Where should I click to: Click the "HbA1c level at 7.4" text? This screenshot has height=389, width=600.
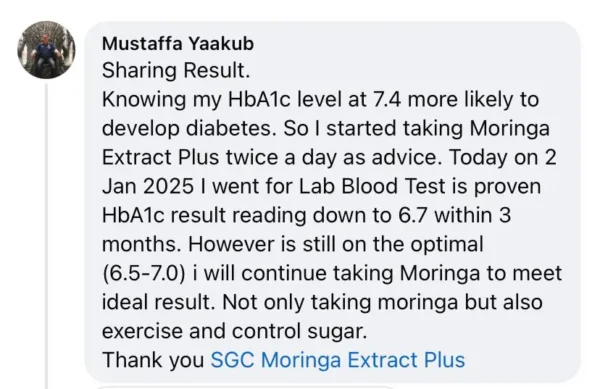[x=315, y=100]
